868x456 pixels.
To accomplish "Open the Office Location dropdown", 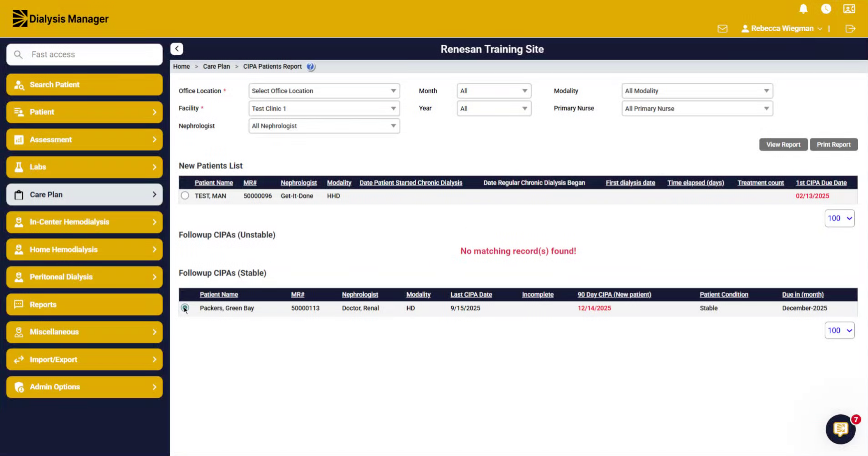I will 324,91.
